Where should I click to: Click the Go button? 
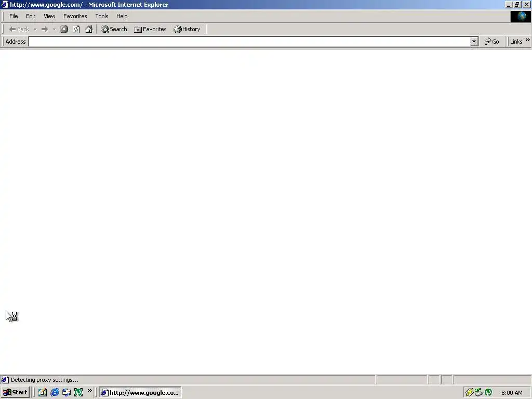(x=492, y=42)
